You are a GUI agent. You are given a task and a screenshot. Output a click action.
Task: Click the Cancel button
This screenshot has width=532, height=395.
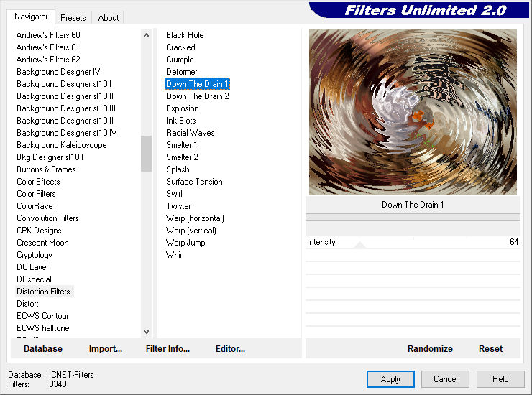[445, 379]
